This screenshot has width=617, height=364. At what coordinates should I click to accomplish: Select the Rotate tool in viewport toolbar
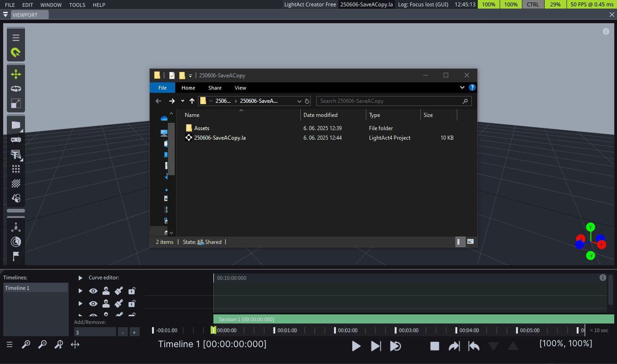click(x=16, y=89)
